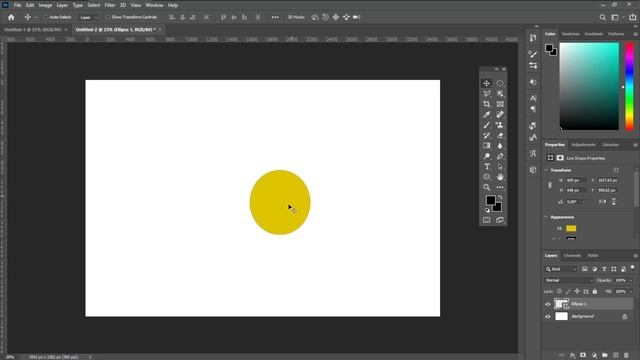Switch to the Swatches tab
The image size is (640, 360).
pyautogui.click(x=571, y=34)
